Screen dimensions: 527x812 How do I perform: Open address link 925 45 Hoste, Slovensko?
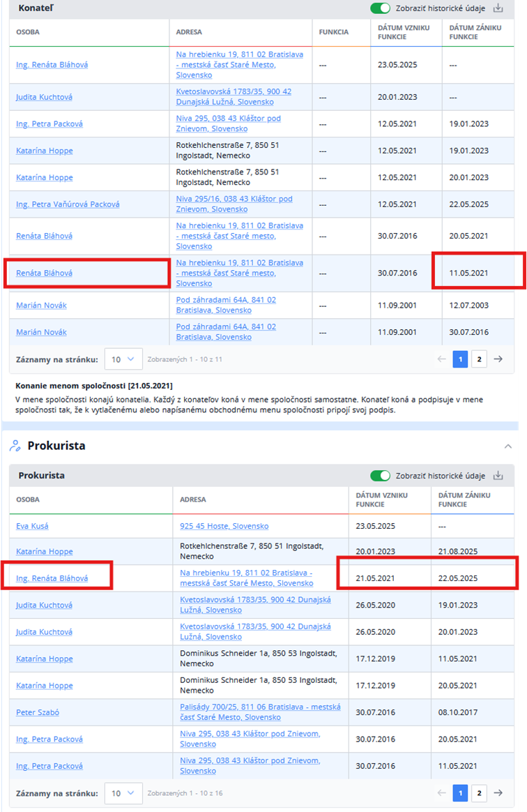tap(224, 525)
